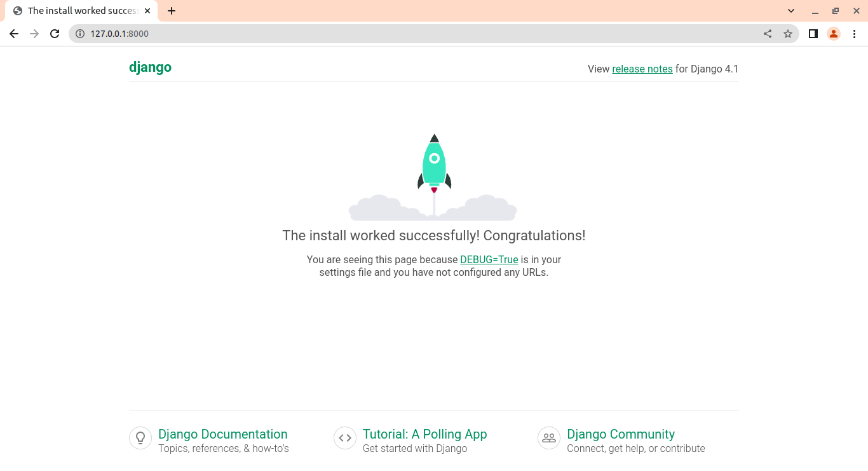
Task: Toggle the browser side panel
Action: click(x=813, y=34)
